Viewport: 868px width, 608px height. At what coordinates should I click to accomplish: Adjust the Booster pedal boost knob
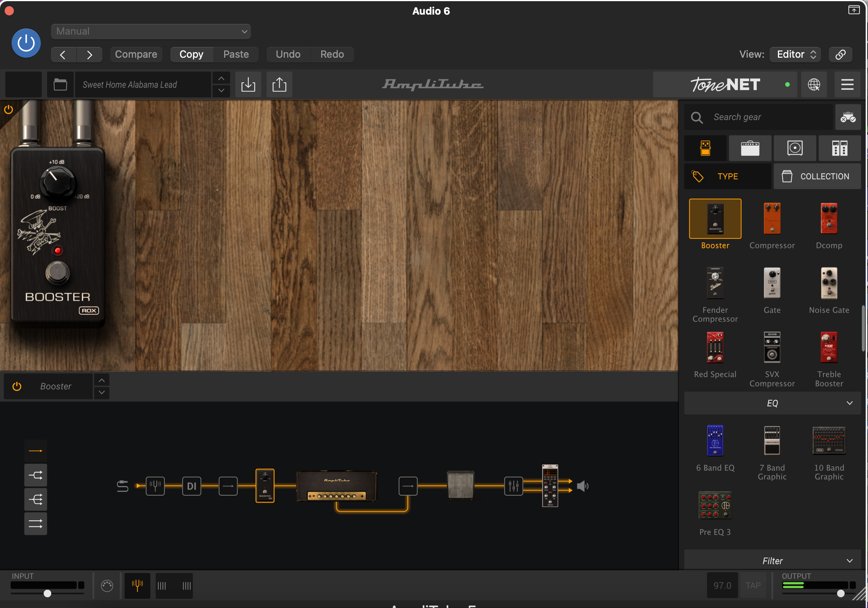click(57, 182)
